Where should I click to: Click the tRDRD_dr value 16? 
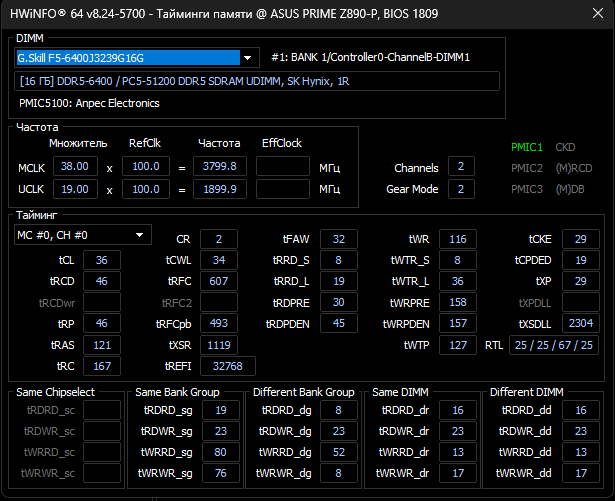click(x=458, y=410)
